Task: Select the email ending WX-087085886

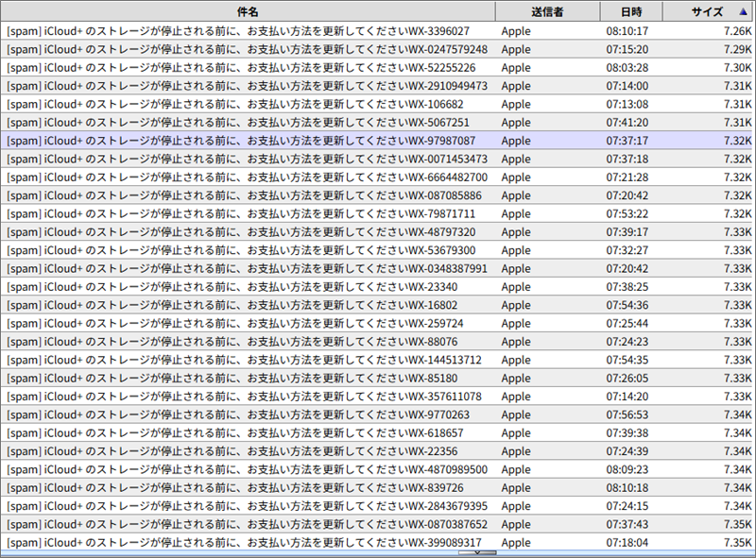Action: (x=378, y=195)
